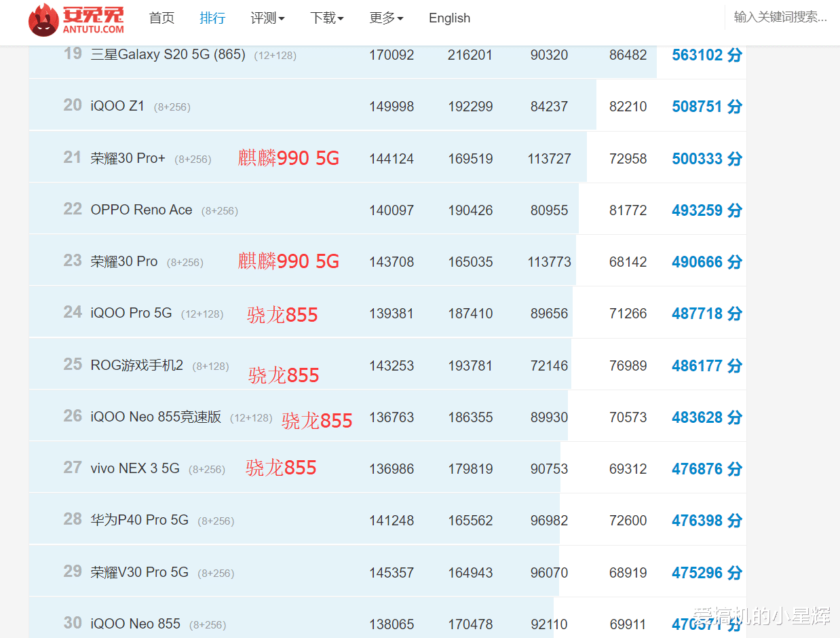Switch site to English
The image size is (840, 638).
(449, 18)
